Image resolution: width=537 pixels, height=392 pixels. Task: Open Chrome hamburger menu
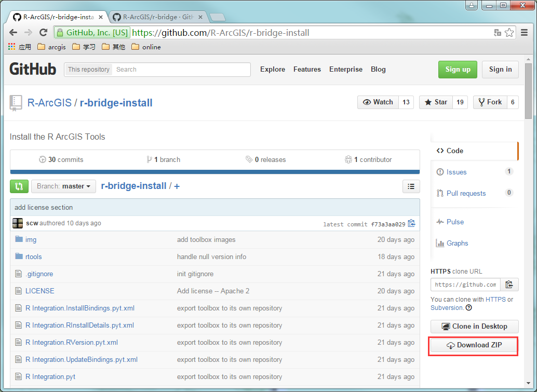click(x=524, y=33)
